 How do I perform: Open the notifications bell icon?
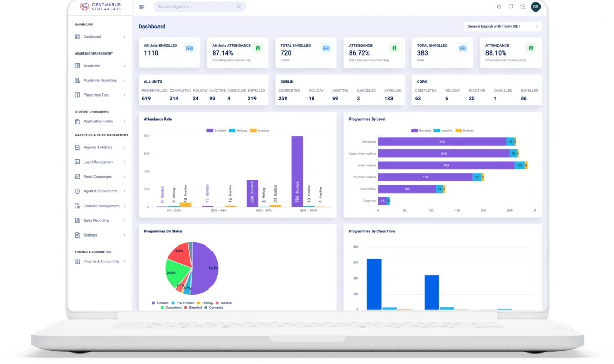(499, 6)
